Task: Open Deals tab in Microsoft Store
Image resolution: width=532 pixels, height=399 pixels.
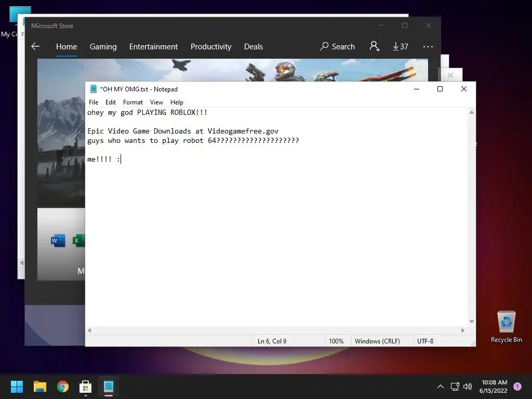Action: [x=254, y=46]
